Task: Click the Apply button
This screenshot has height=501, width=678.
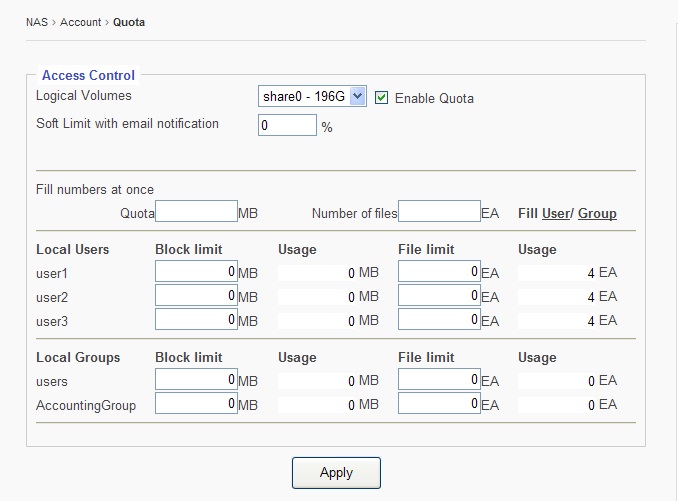Action: click(x=336, y=472)
